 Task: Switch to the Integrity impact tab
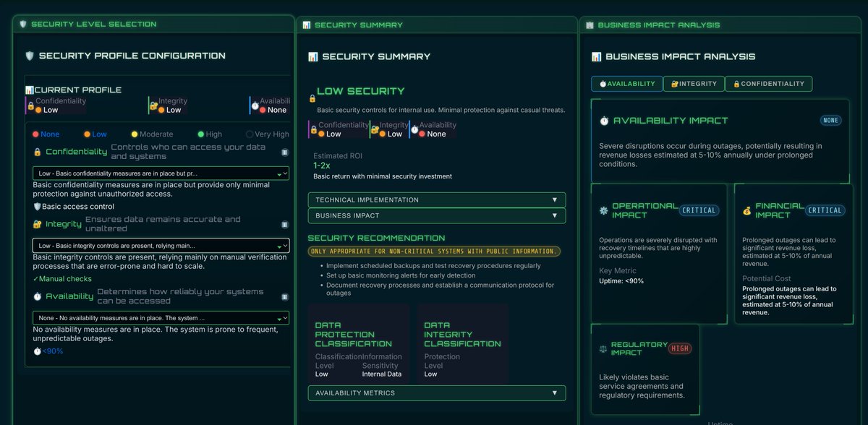point(694,84)
